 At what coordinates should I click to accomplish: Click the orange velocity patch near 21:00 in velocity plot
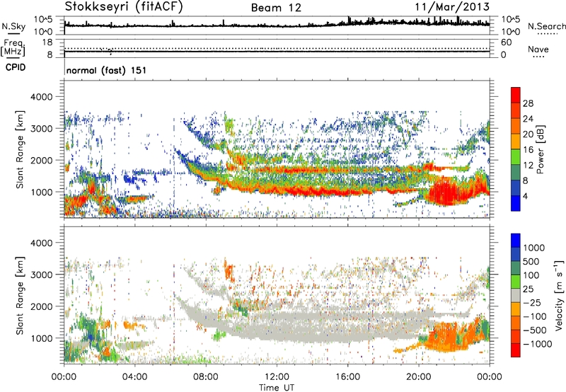pyautogui.click(x=446, y=338)
